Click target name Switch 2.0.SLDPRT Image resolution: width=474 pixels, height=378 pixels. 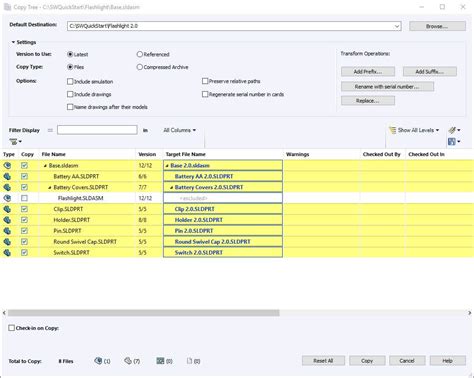(199, 253)
